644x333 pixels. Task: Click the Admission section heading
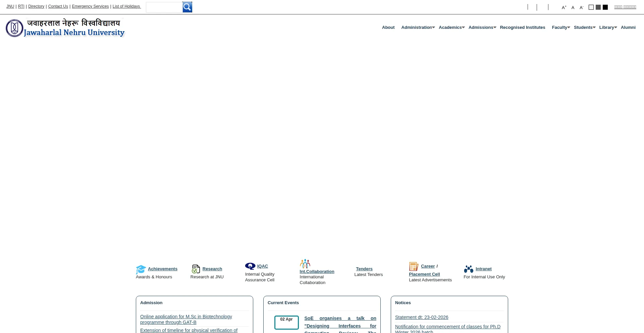pyautogui.click(x=151, y=303)
